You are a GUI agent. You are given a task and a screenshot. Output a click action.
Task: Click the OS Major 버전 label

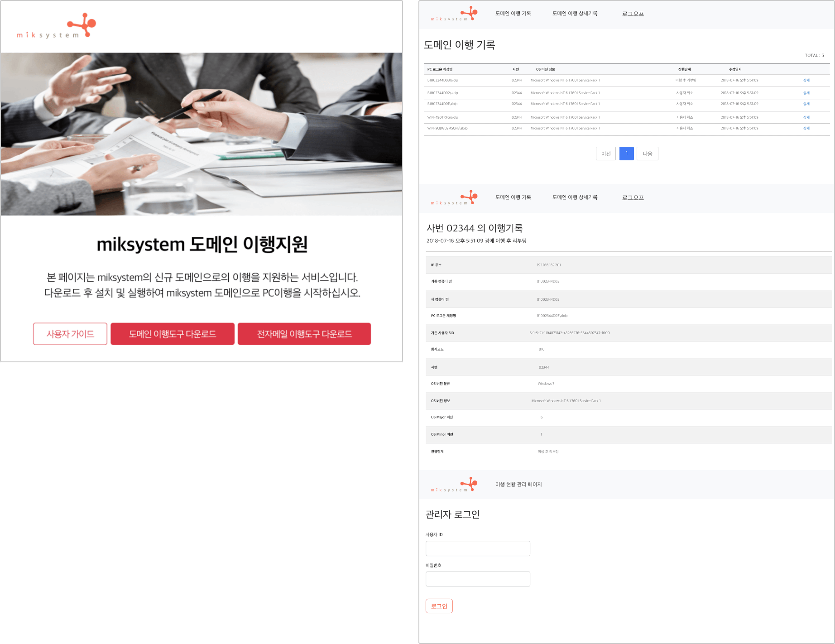click(x=441, y=418)
